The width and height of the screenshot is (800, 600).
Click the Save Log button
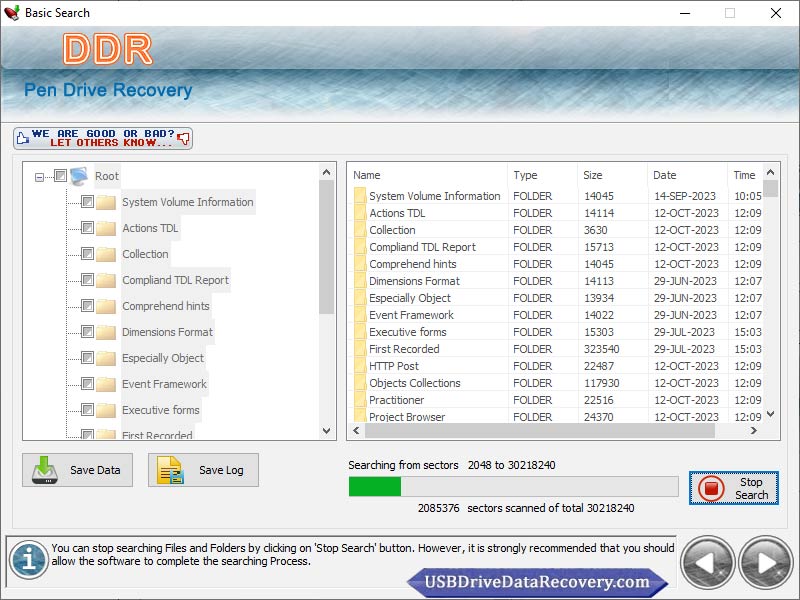203,470
